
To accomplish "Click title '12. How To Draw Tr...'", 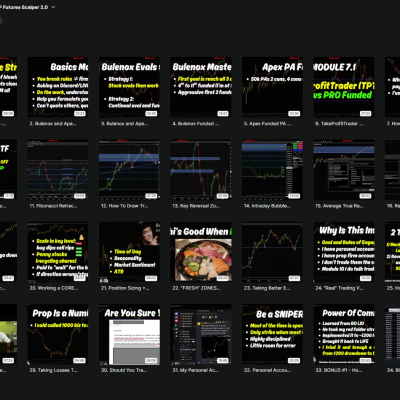I will (x=125, y=206).
